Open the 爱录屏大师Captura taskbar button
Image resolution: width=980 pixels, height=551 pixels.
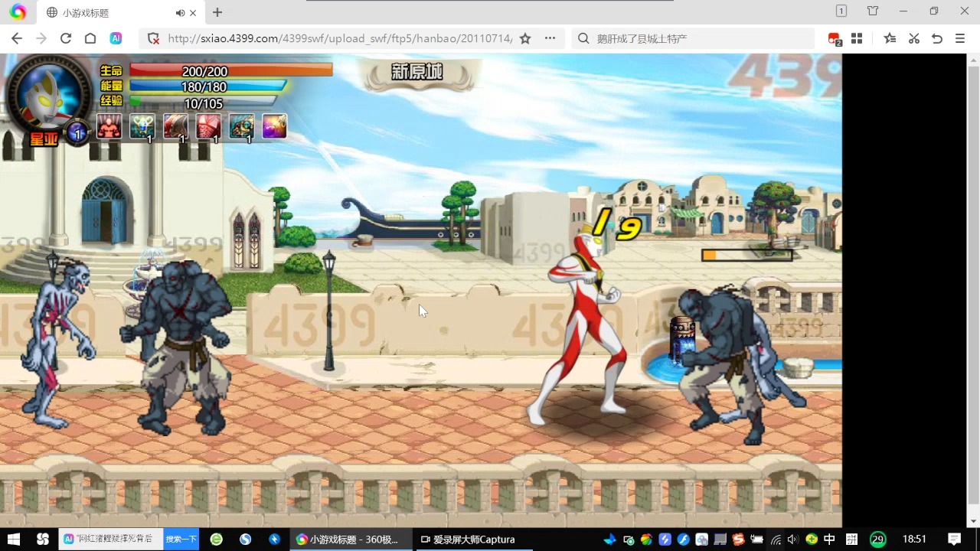467,540
